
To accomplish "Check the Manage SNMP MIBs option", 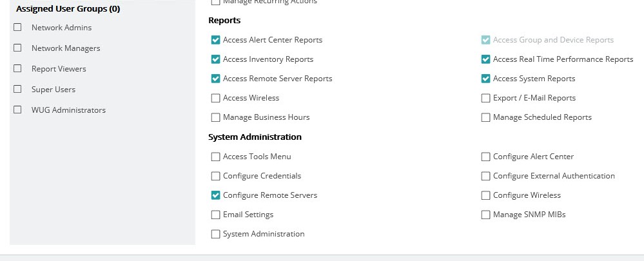I will (x=485, y=215).
